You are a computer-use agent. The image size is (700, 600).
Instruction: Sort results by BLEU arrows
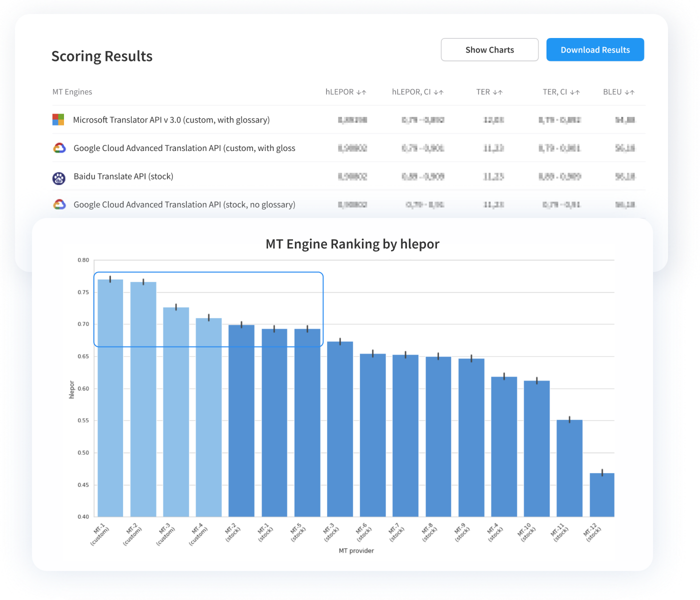629,92
